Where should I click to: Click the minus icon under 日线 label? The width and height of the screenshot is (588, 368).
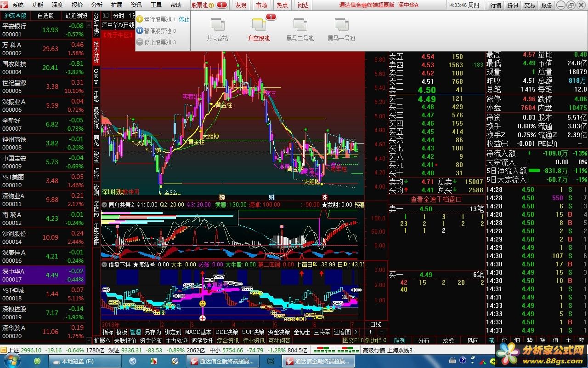[381, 332]
